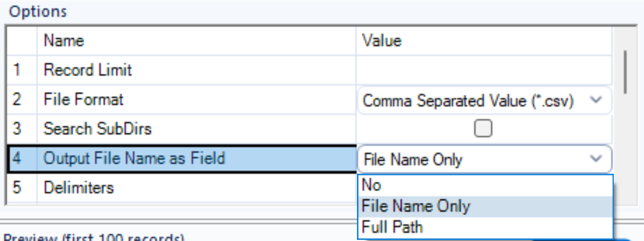Click row number 5 header
644x241 pixels.
point(22,188)
